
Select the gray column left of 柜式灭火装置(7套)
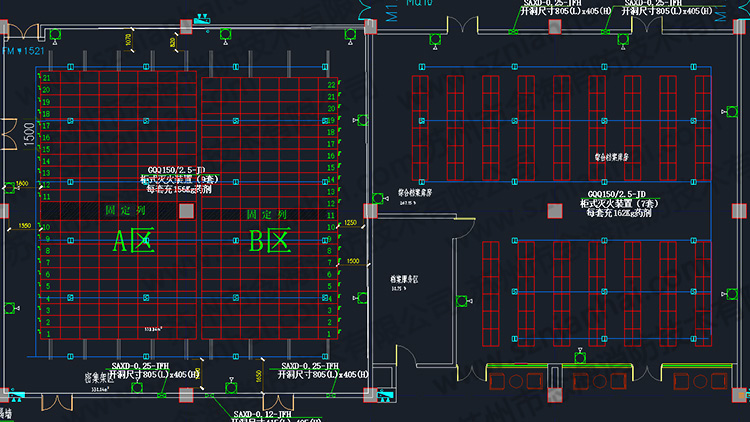coord(554,210)
